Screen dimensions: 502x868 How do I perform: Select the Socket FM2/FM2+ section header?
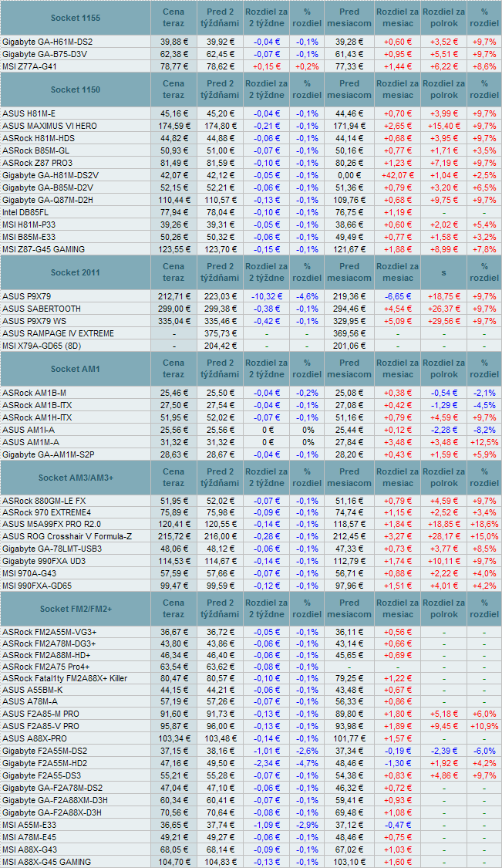[x=76, y=609]
